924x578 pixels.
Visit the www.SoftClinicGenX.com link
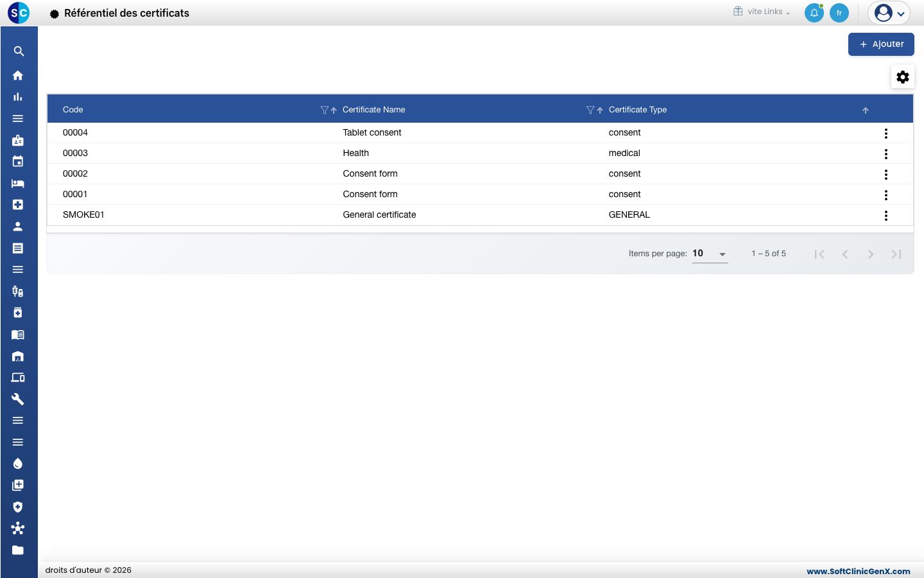[x=859, y=571]
